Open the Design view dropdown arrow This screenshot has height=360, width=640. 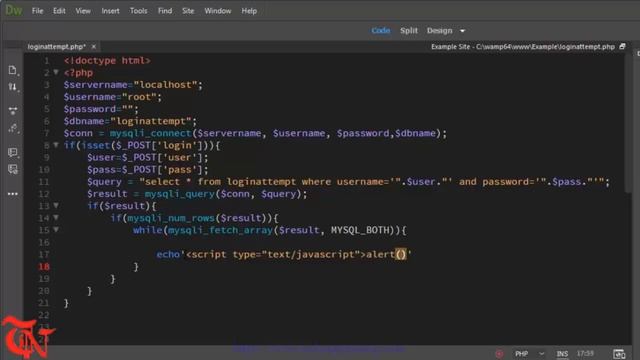[x=462, y=31]
